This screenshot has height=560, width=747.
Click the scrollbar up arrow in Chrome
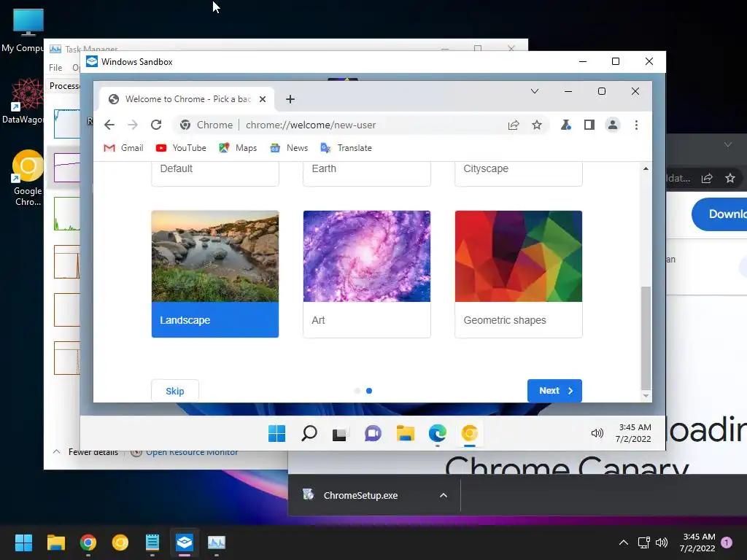point(646,168)
